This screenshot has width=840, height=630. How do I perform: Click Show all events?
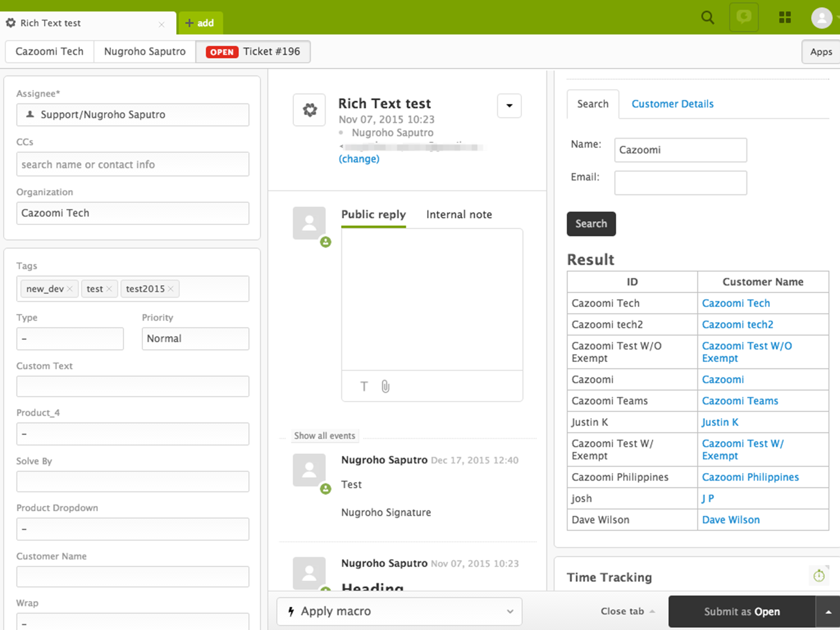(x=324, y=436)
